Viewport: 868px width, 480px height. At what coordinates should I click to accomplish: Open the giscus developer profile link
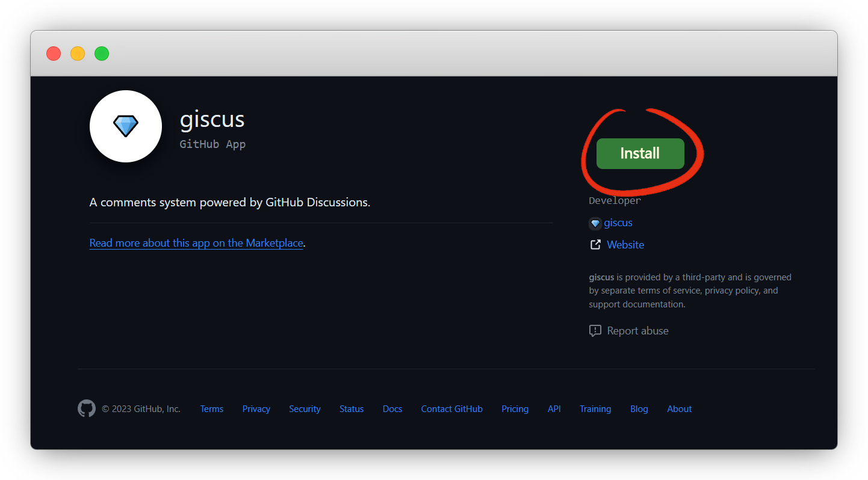618,223
